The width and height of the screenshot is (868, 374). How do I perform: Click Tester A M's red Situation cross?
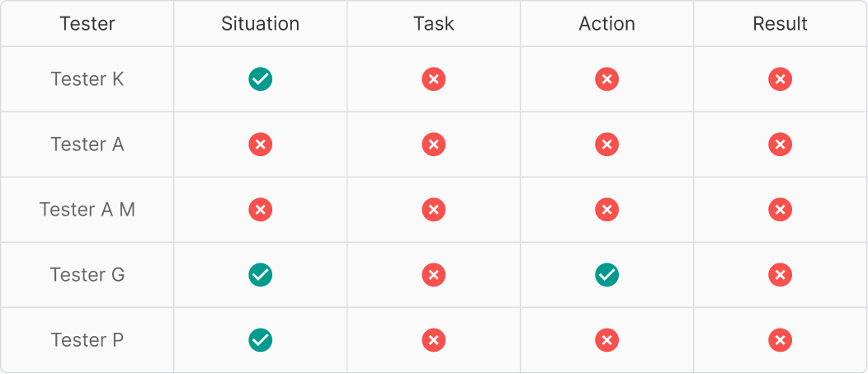click(260, 210)
